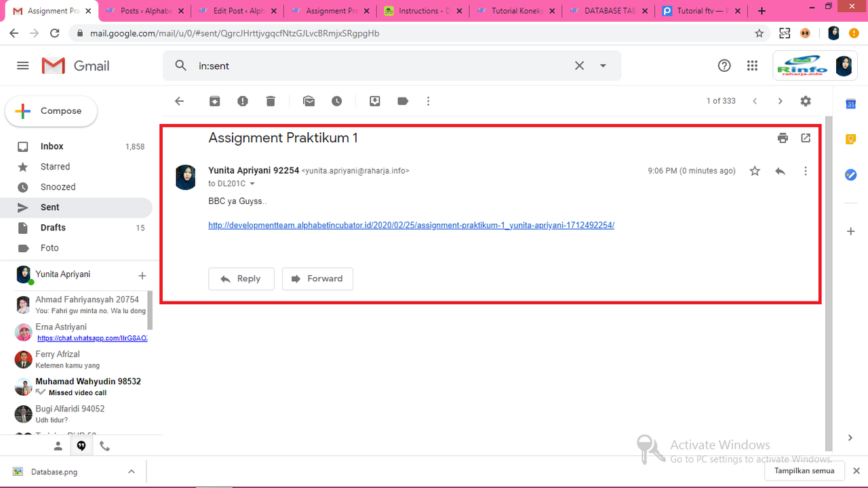Open chat with Erna Astriyani
This screenshot has width=868, height=488.
(80, 332)
